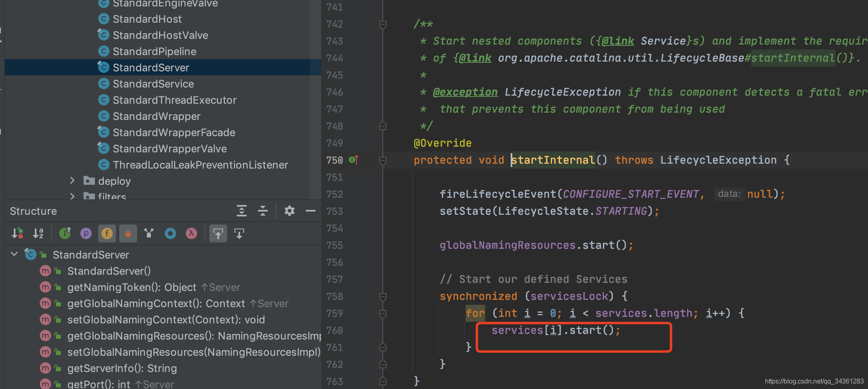Click the deploy folder icon
The width and height of the screenshot is (868, 389).
(89, 180)
